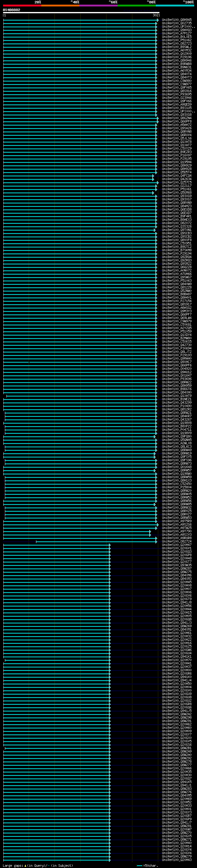
Task: Select label UniRef100_Q93XG8
Action: coord(177,115)
